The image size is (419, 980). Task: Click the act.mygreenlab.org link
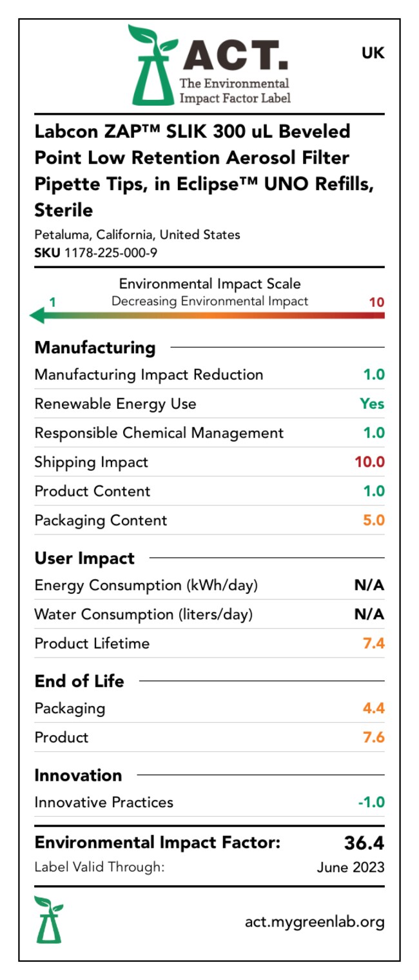(x=315, y=922)
